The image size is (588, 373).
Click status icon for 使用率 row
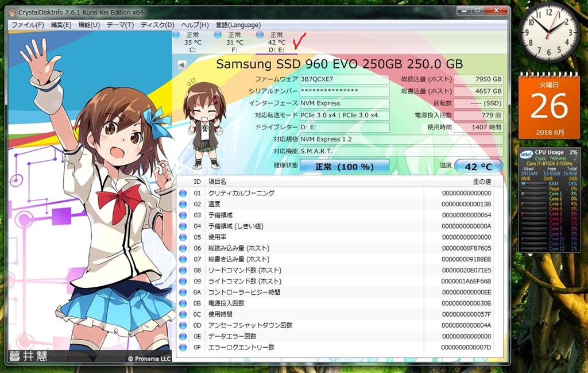(183, 237)
